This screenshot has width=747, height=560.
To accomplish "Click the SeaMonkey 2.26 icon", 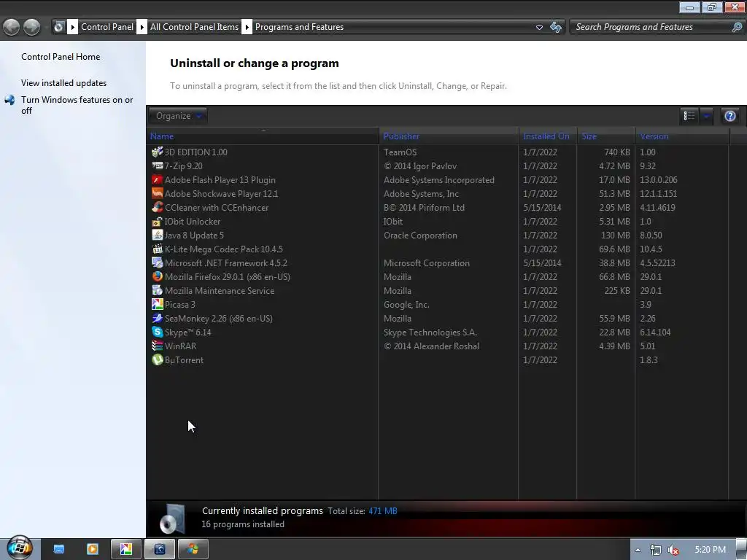I will (x=158, y=318).
